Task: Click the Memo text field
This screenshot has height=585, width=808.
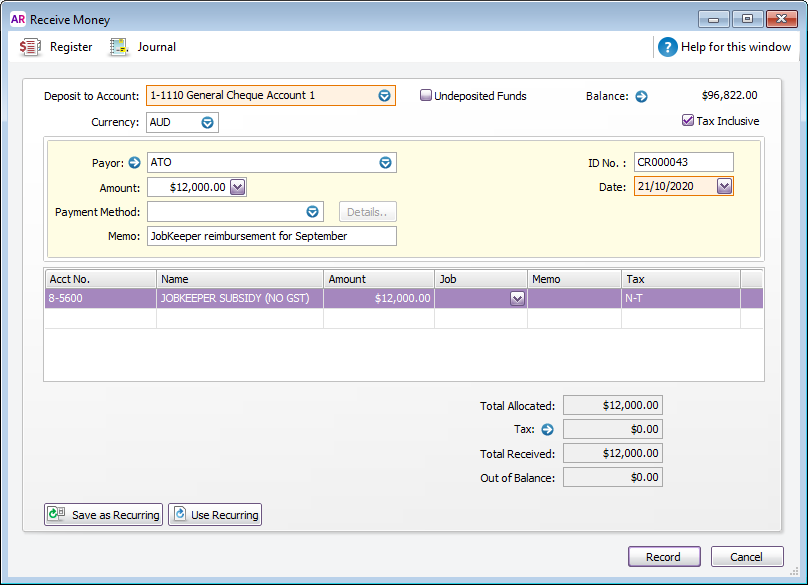Action: click(271, 236)
